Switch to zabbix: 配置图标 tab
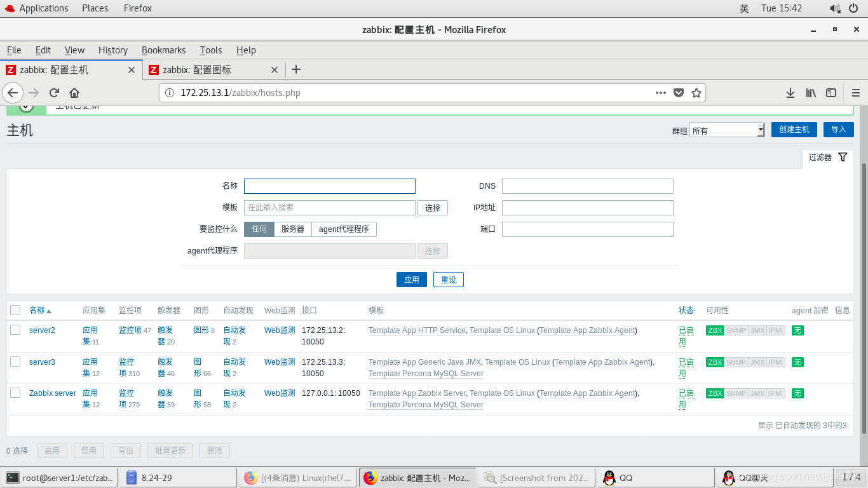Viewport: 868px width, 488px height. 214,70
